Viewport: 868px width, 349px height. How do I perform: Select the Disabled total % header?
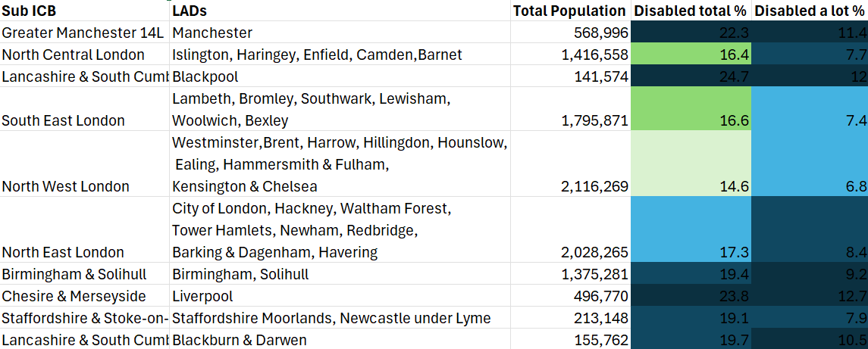coord(691,11)
